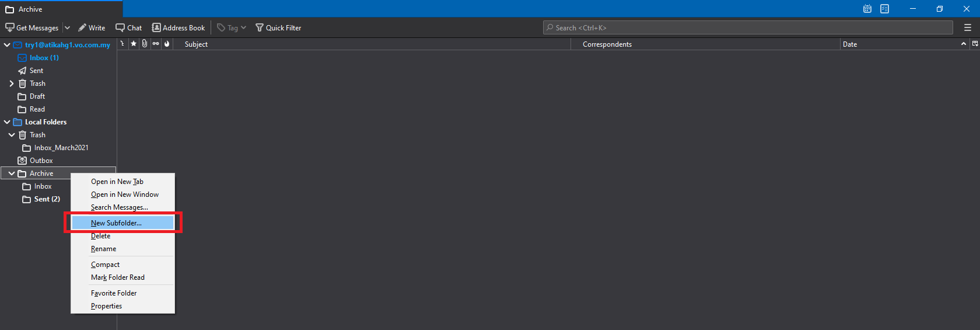
Task: Open the Calendar tab icon
Action: click(x=867, y=9)
